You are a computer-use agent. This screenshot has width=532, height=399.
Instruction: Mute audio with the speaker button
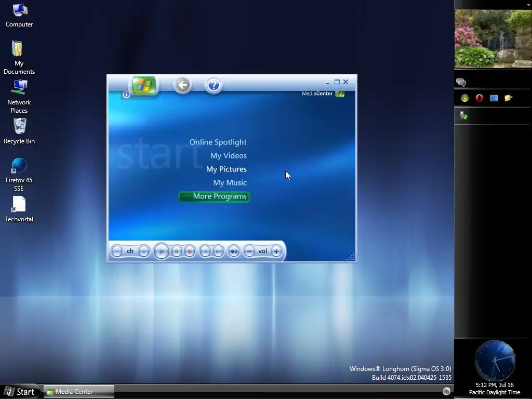[233, 251]
